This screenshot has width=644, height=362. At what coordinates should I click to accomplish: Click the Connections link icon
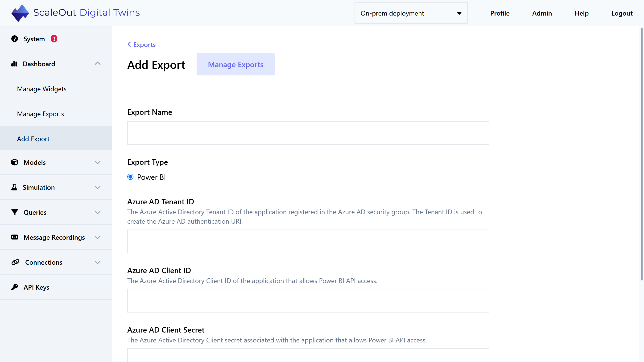(15, 262)
